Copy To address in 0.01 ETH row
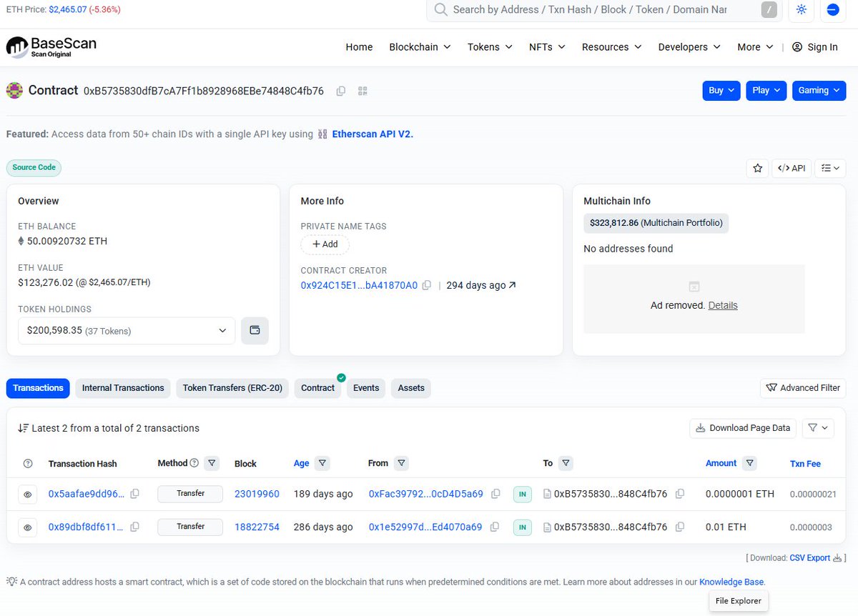This screenshot has height=616, width=858. [x=680, y=527]
